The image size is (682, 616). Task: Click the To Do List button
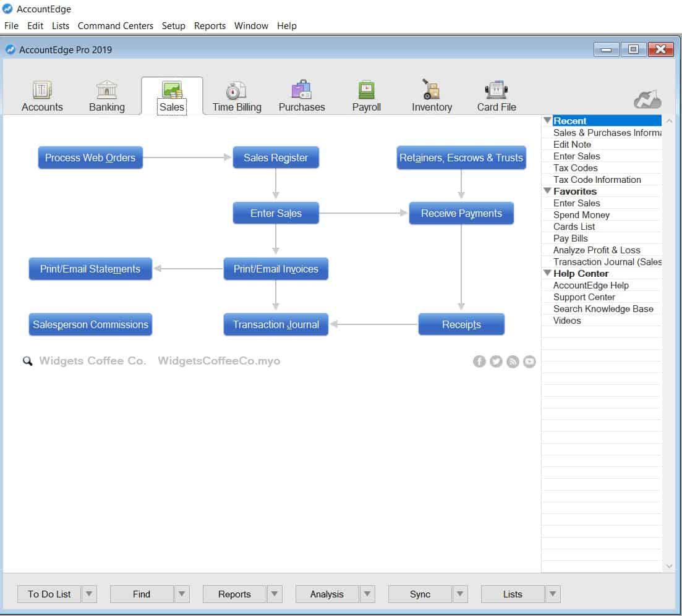click(x=49, y=594)
